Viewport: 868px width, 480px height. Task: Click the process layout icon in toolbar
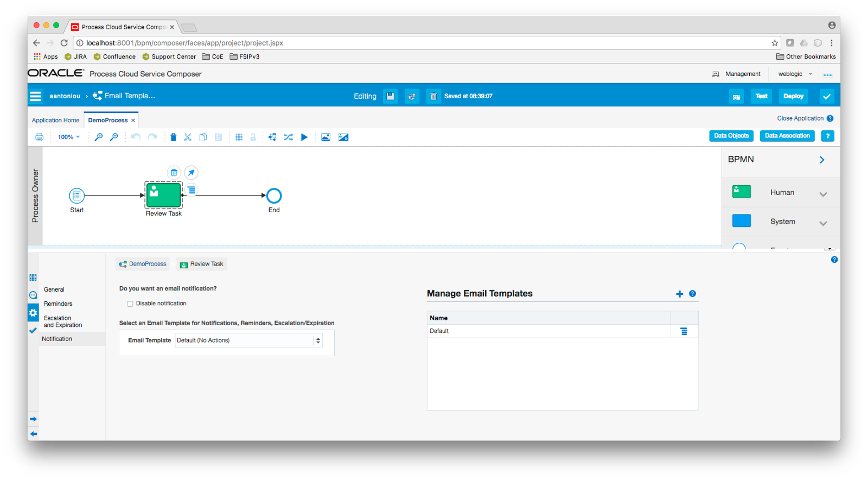pyautogui.click(x=272, y=137)
